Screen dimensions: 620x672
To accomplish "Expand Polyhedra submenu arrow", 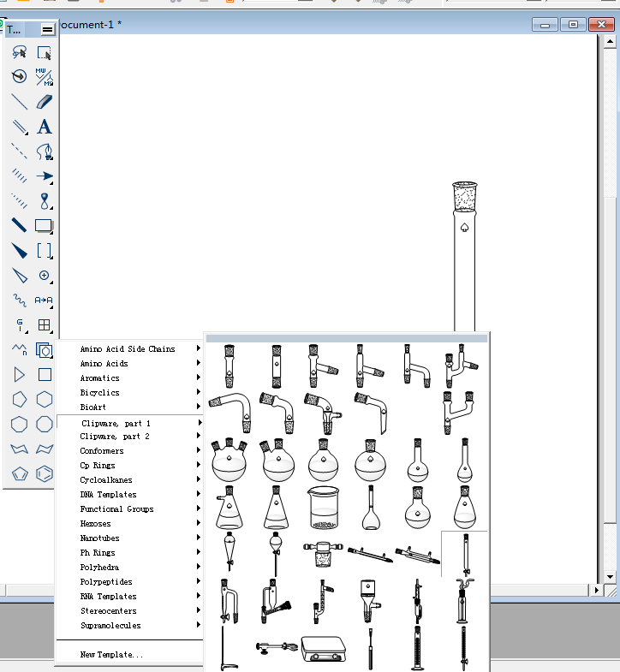I will click(x=199, y=567).
